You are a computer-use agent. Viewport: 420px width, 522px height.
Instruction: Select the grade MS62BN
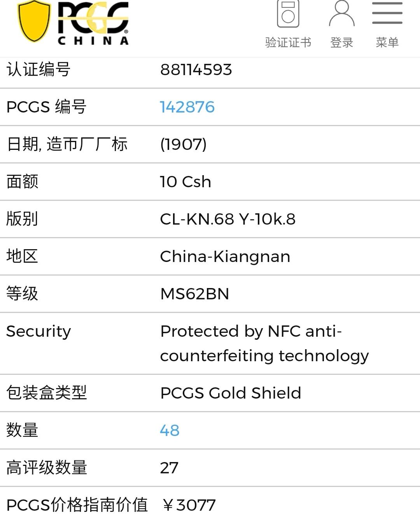point(194,294)
